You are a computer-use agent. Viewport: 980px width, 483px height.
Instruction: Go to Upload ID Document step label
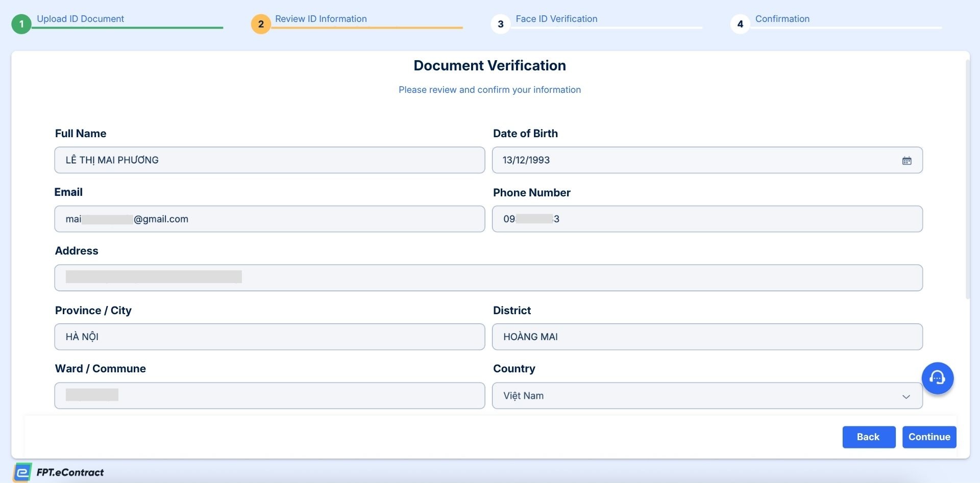pyautogui.click(x=80, y=19)
